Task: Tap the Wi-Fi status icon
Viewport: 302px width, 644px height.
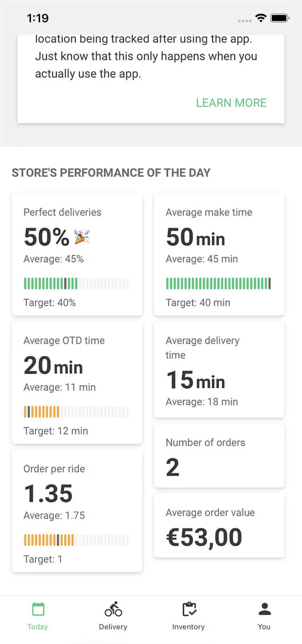Action: coord(260,18)
